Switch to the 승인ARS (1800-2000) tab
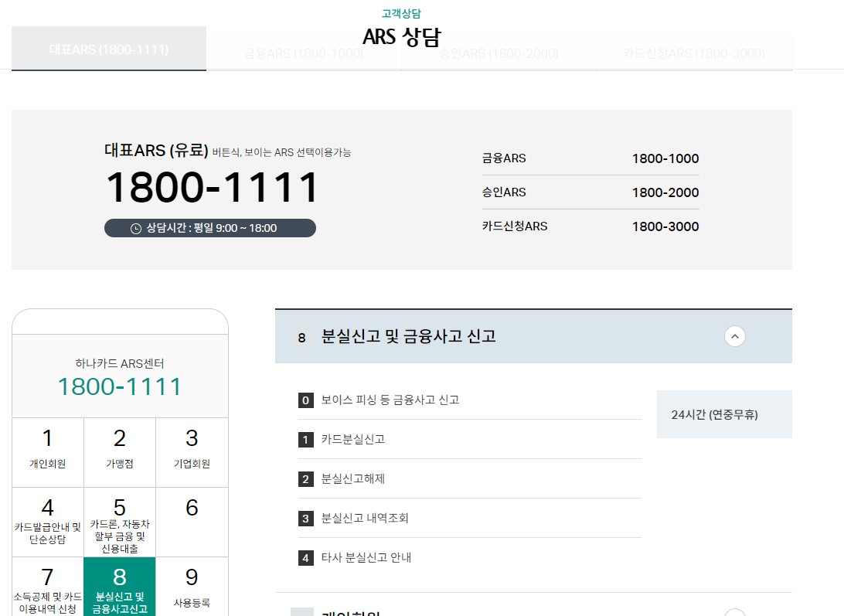 point(499,53)
